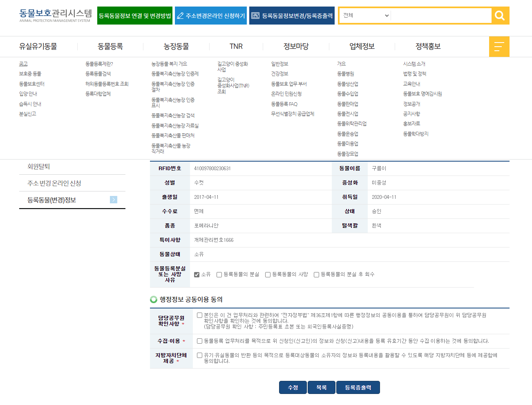Click 등록동물정보 연결 및 변경방법 green button
The height and width of the screenshot is (405, 532).
[x=135, y=16]
